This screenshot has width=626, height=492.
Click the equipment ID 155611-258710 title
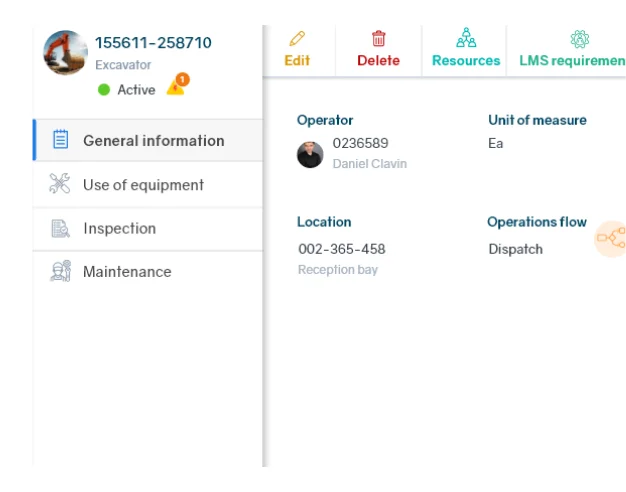coord(153,43)
